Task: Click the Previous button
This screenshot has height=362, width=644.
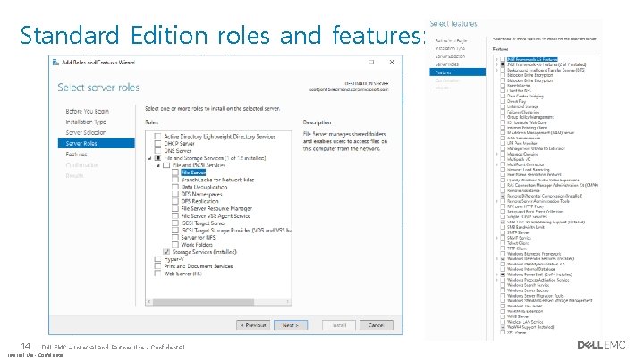Action: tap(253, 325)
